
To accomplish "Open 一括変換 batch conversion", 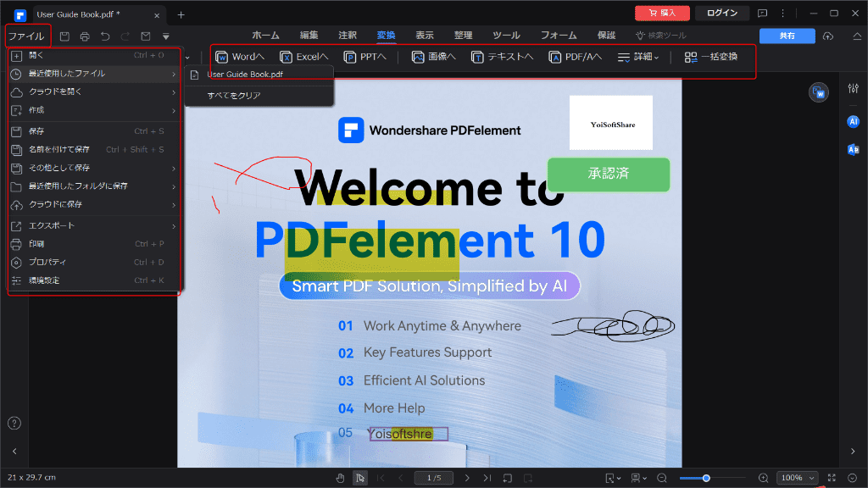I will click(x=711, y=57).
